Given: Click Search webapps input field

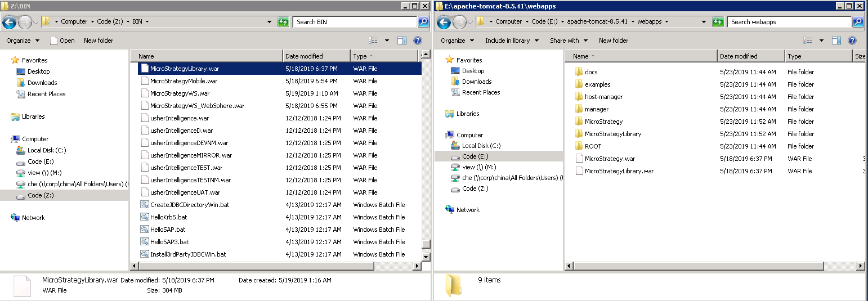Looking at the screenshot, I should point(790,22).
